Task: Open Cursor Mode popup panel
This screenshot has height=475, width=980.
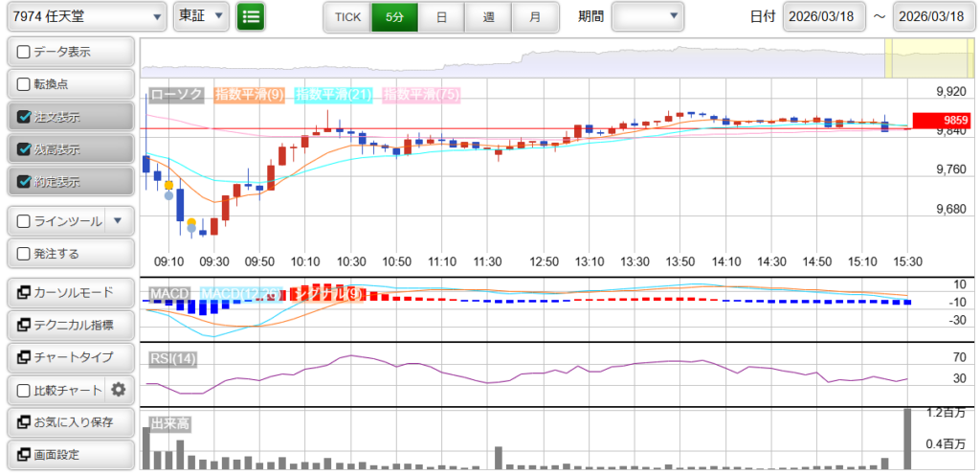Action: coord(71,293)
